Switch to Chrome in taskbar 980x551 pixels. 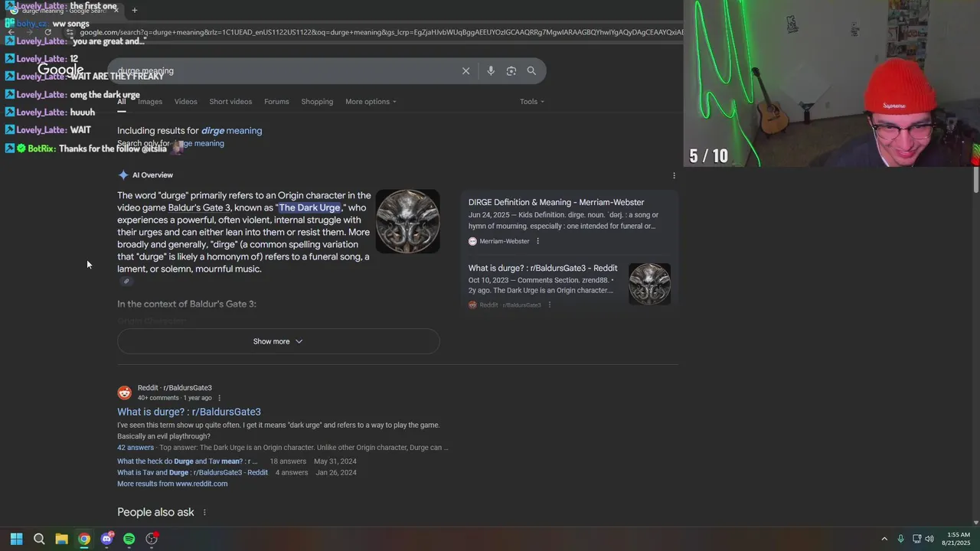pos(84,539)
